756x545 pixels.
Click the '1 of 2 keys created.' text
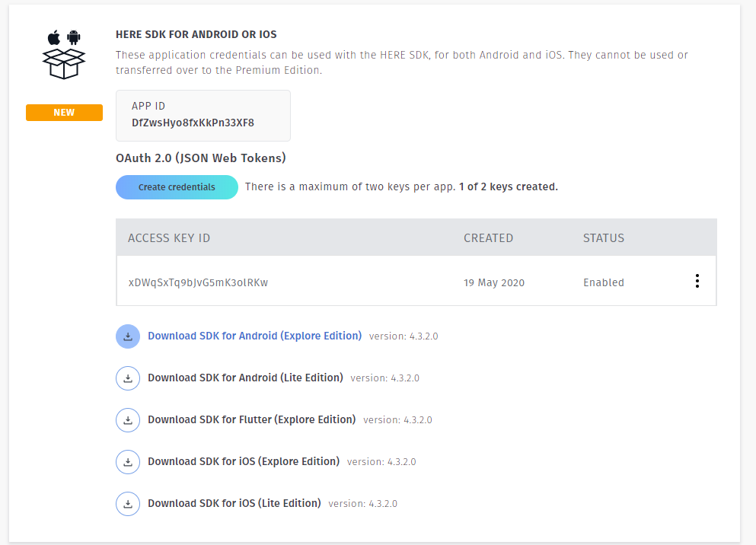pos(508,187)
